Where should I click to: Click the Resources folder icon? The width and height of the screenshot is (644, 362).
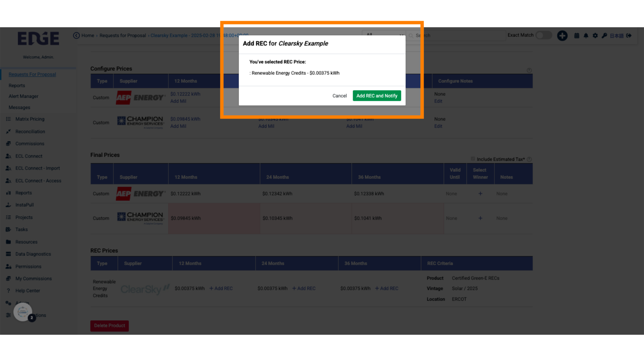(8, 242)
